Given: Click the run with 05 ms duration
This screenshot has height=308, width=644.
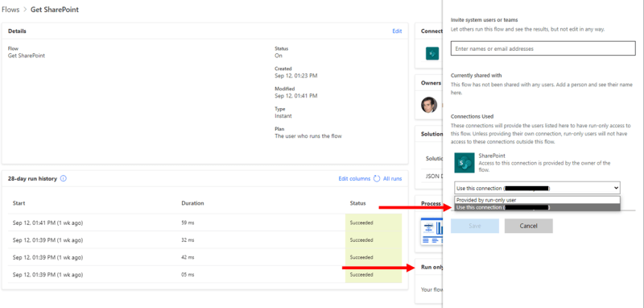Looking at the screenshot, I should (x=188, y=275).
